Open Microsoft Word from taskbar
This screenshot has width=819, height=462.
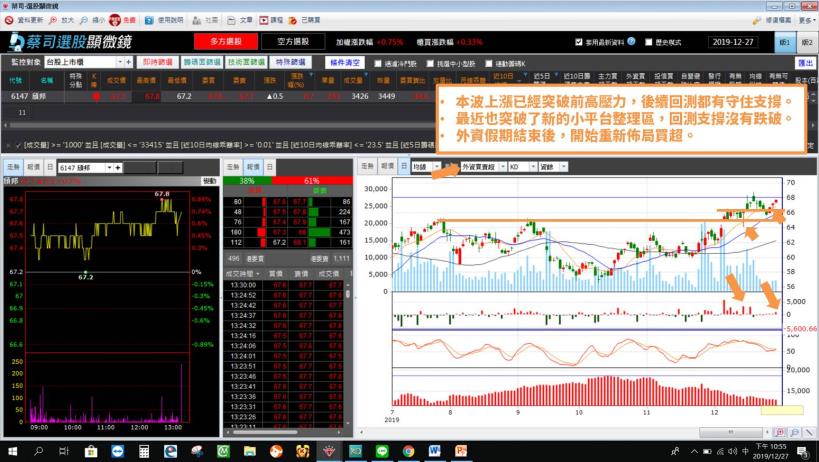click(435, 451)
